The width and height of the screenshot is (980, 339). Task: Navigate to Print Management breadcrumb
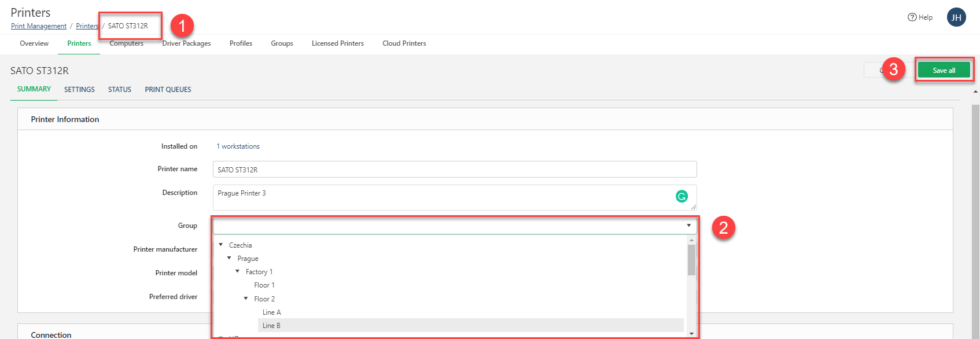pyautogui.click(x=39, y=26)
